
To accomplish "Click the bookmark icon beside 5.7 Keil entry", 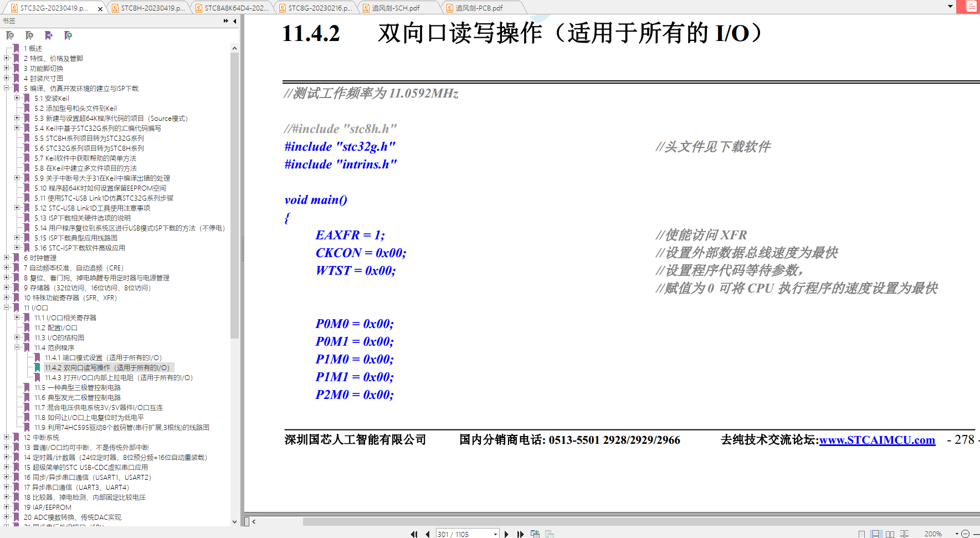I will click(x=27, y=158).
